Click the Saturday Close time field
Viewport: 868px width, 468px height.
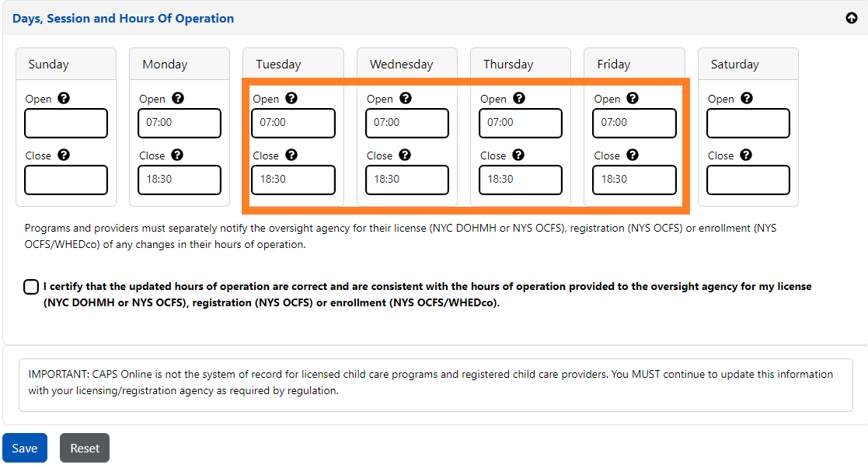[748, 180]
